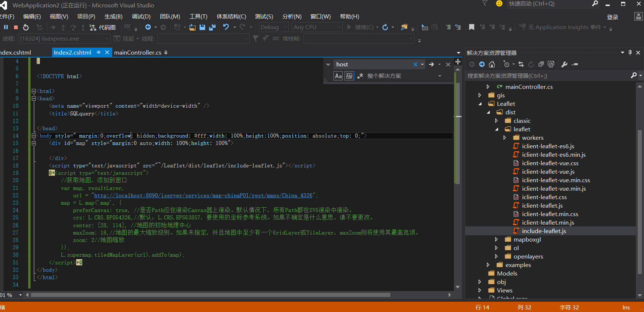
Task: Click the Preview Selected Items icon
Action: click(575, 65)
